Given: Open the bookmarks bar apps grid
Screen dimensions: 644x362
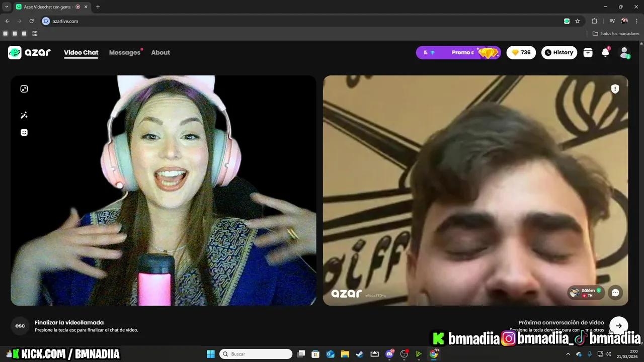Looking at the screenshot, I should [x=35, y=34].
